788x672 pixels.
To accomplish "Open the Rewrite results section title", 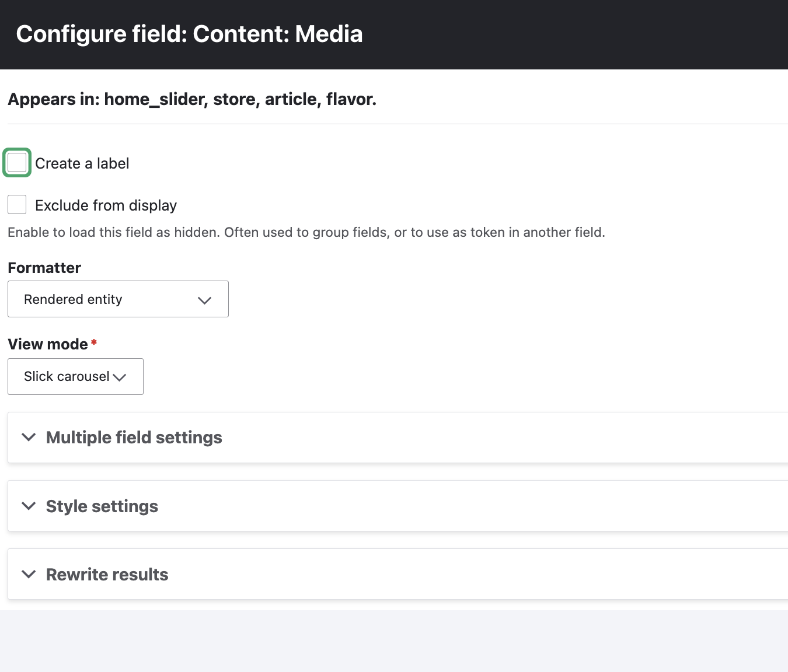I will point(107,575).
